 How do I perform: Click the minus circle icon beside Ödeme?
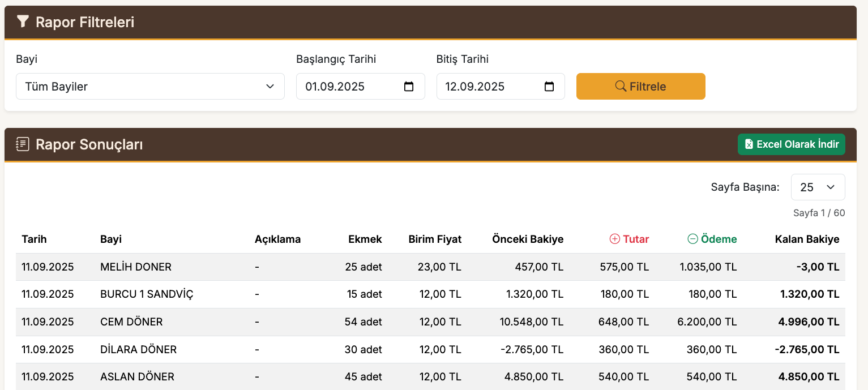tap(692, 239)
